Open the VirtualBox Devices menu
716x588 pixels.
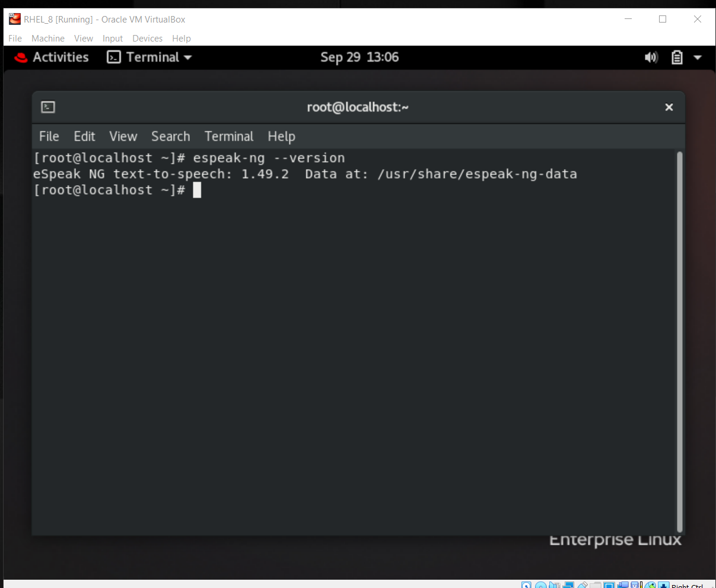coord(147,38)
